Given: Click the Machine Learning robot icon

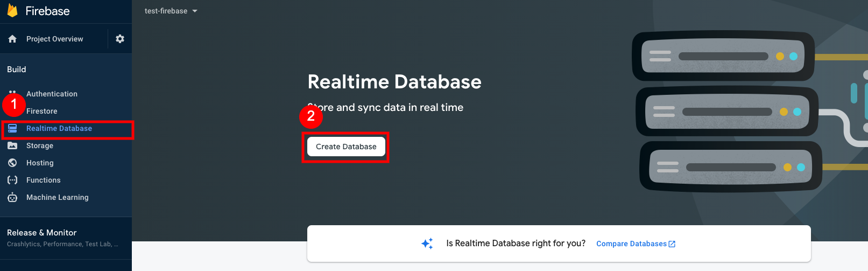Looking at the screenshot, I should coord(12,197).
